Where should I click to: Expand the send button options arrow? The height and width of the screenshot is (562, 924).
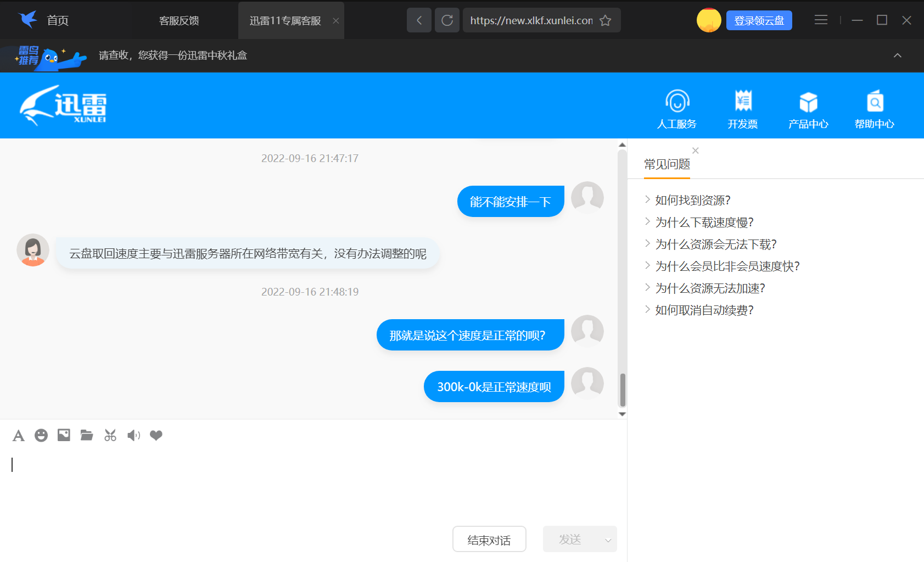click(607, 539)
